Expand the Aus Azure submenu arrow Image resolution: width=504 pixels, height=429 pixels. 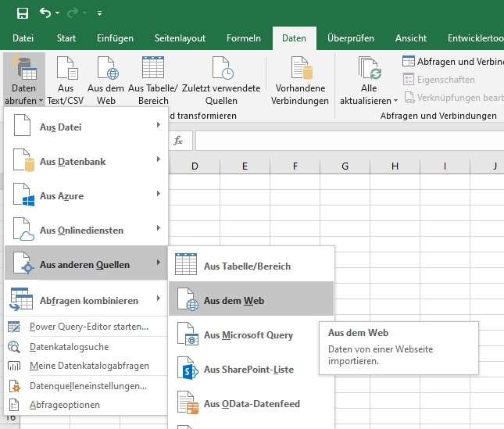click(159, 194)
